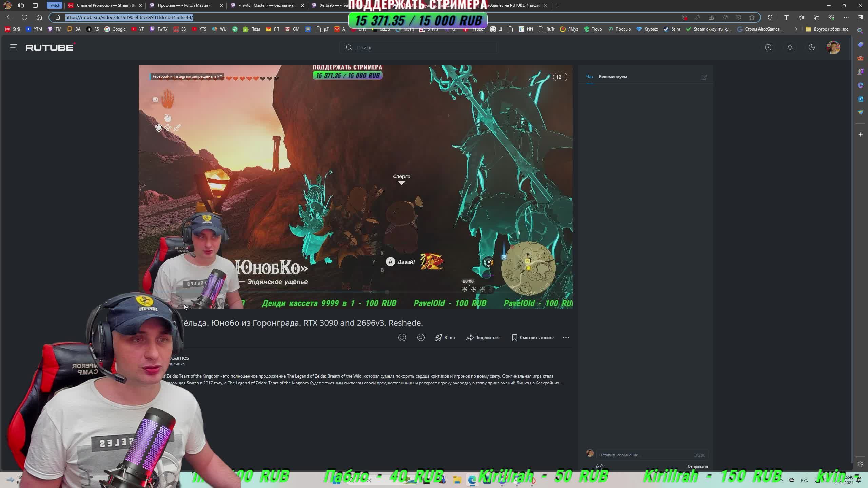This screenshot has width=868, height=488.
Task: Pop out the chat in a new window
Action: (x=704, y=77)
